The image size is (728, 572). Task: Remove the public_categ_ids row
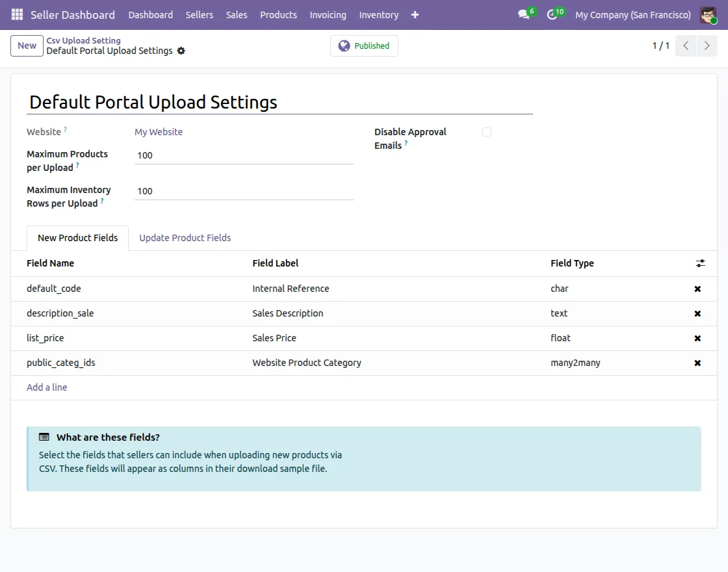697,363
